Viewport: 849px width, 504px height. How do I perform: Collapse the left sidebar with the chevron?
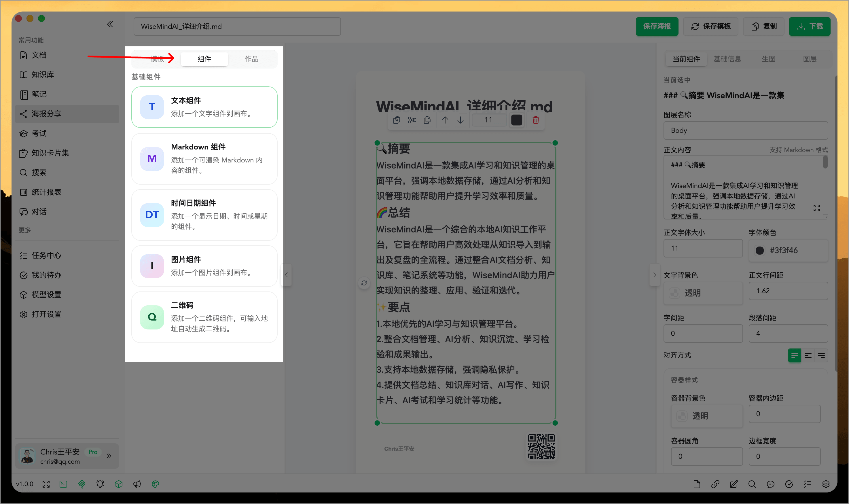click(110, 24)
